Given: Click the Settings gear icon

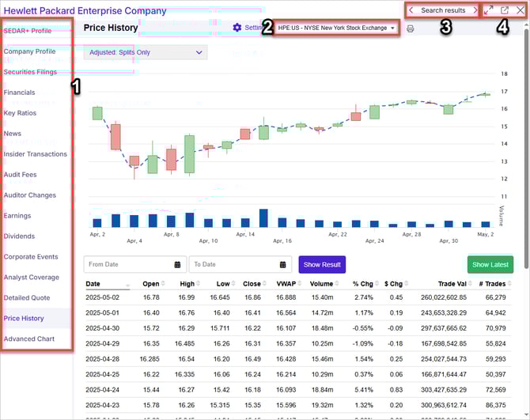Looking at the screenshot, I should click(237, 28).
